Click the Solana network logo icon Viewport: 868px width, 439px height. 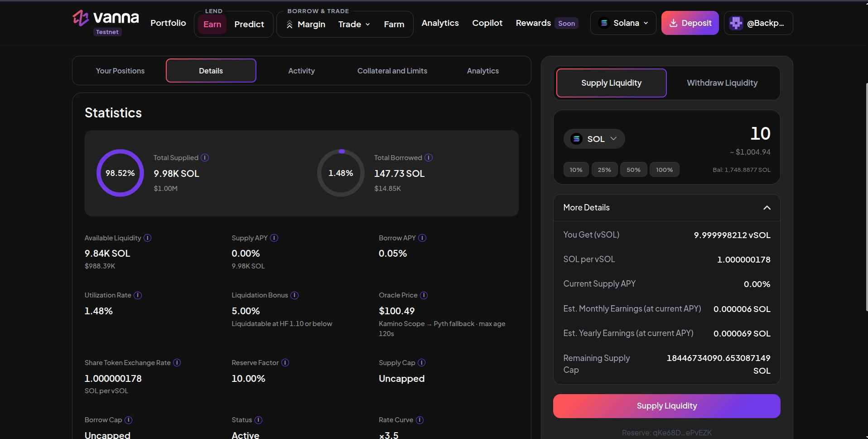pyautogui.click(x=604, y=23)
